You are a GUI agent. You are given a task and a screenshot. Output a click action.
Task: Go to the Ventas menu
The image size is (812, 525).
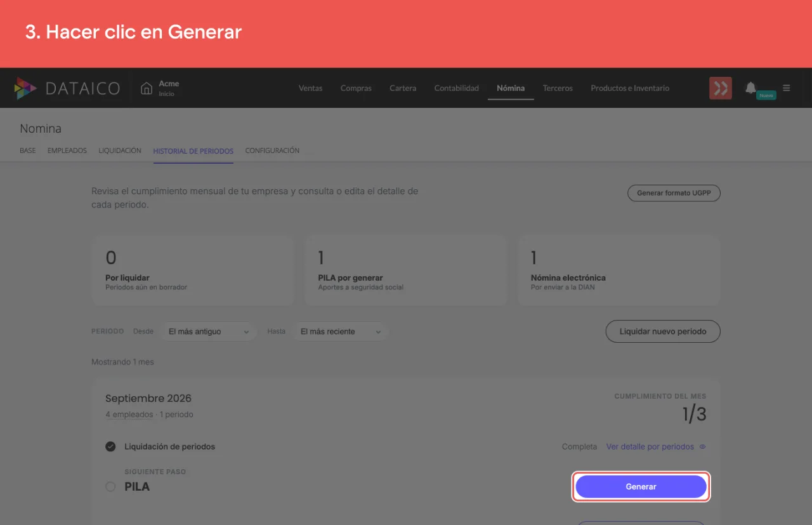(x=311, y=88)
